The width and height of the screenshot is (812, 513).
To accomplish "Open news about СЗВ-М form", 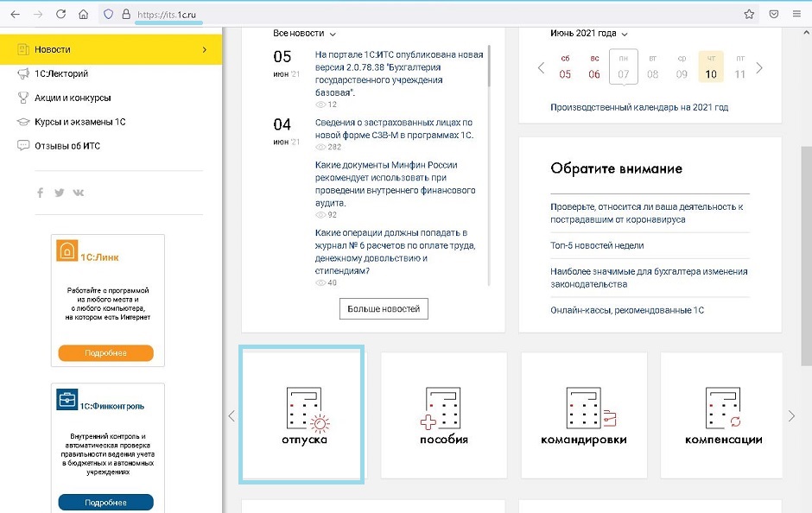I will tap(394, 129).
